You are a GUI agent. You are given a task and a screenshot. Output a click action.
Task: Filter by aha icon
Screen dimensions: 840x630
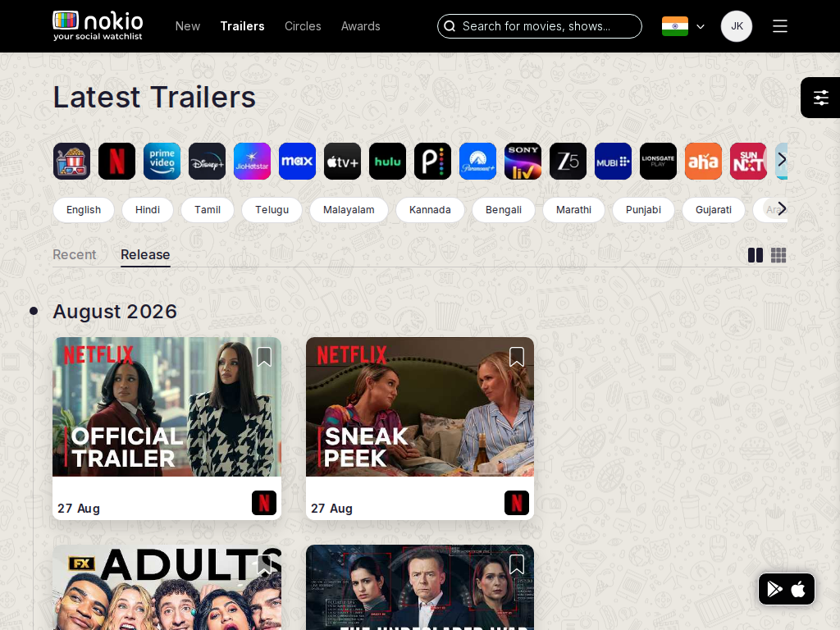click(x=703, y=162)
